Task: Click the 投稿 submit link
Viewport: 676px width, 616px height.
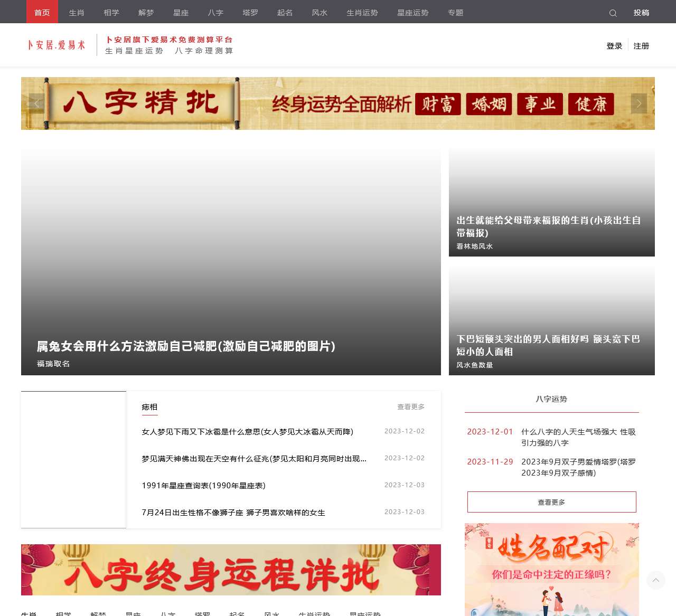Action: tap(641, 13)
